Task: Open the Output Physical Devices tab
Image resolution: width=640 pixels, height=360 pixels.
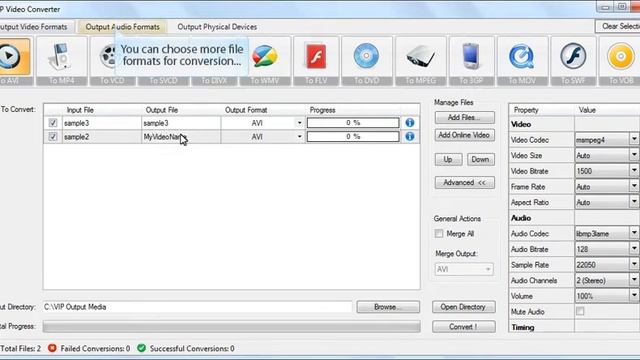Action: [x=217, y=27]
